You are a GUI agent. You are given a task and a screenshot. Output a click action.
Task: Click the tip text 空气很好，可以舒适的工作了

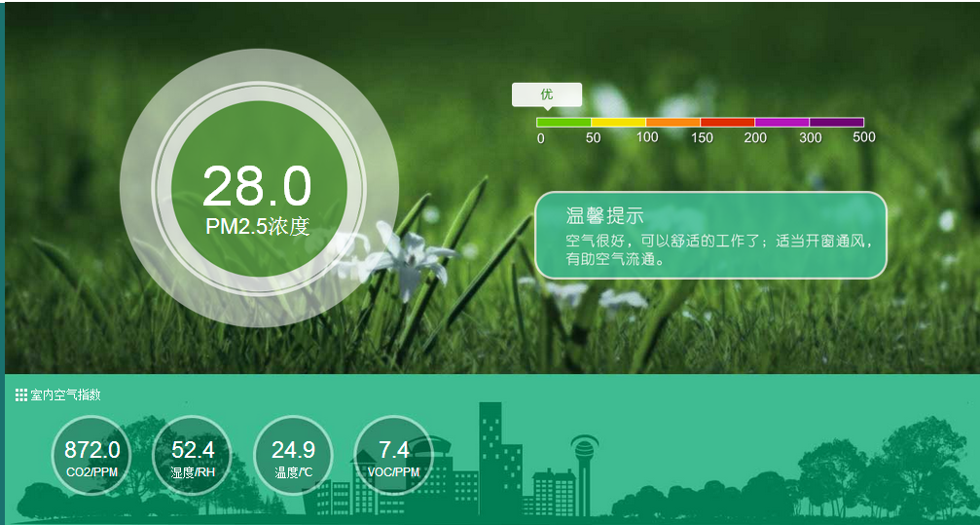(x=662, y=241)
